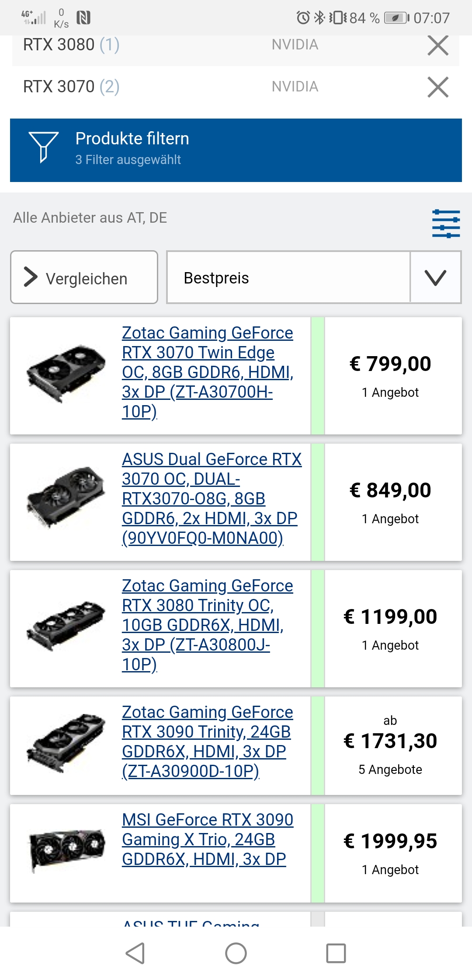Expand the Bestpreis sorting dropdown
The width and height of the screenshot is (472, 980).
[x=288, y=277]
